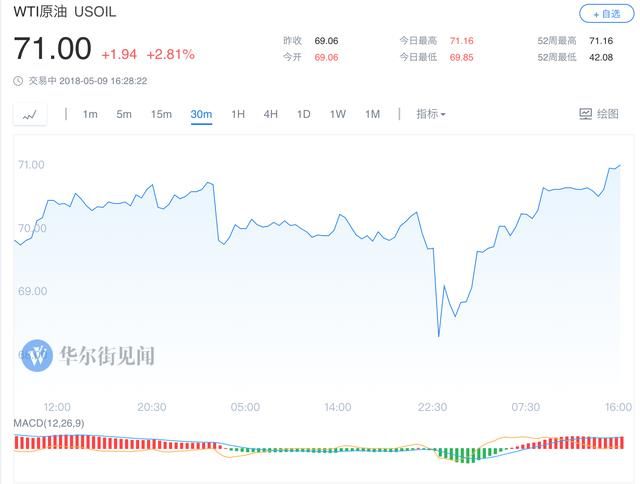This screenshot has height=484, width=640.
Task: Choose the 15m chart interval
Action: pyautogui.click(x=161, y=114)
